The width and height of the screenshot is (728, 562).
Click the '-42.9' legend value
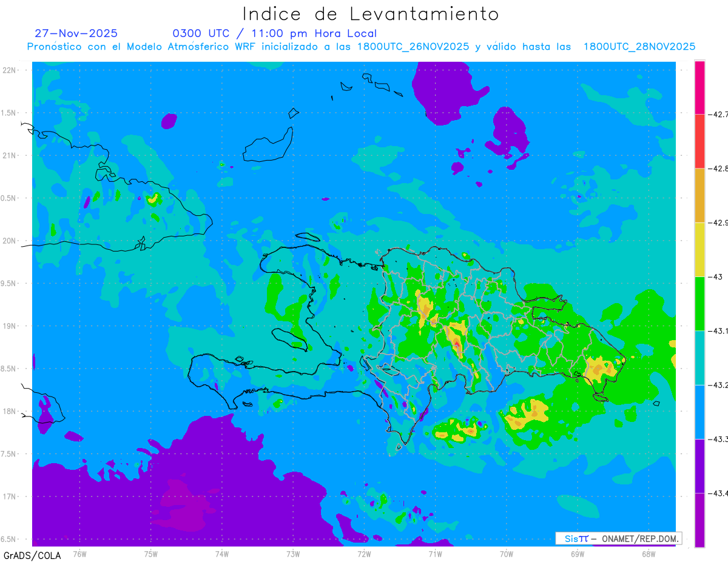717,222
